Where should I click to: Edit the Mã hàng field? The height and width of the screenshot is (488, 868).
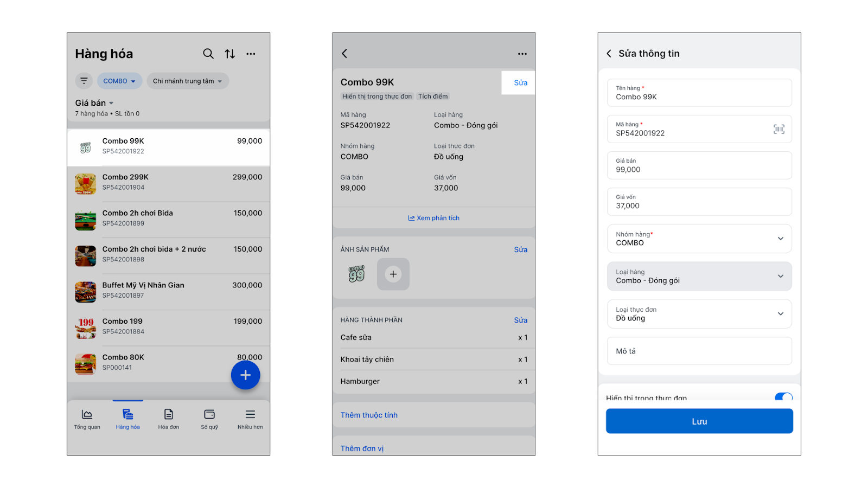(699, 129)
